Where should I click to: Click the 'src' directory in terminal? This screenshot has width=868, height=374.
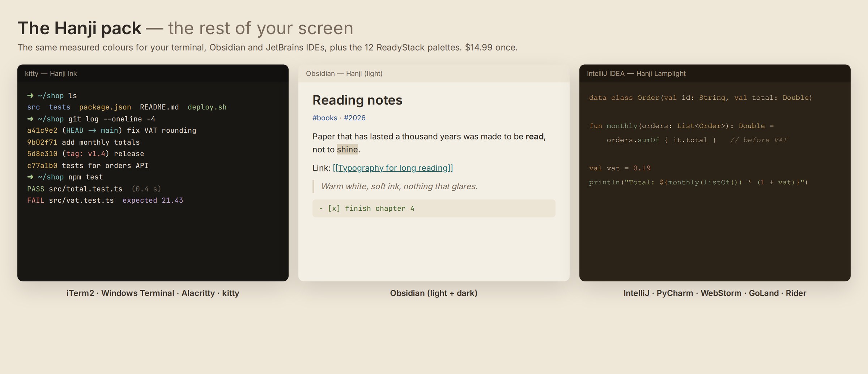[34, 107]
